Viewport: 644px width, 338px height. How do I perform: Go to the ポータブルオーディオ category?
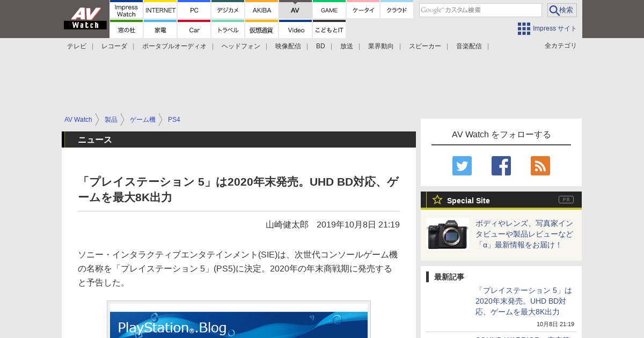(174, 46)
